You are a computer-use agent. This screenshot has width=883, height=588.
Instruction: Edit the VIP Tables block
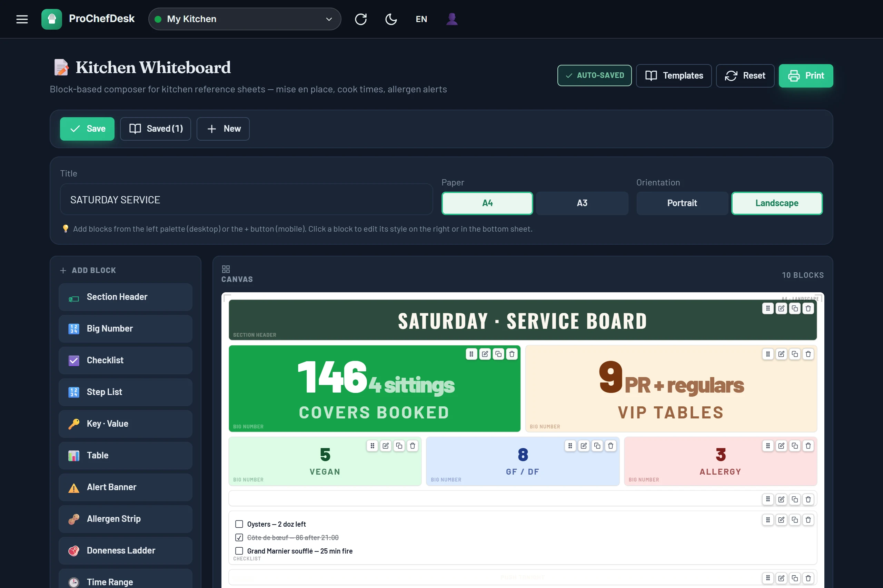(781, 354)
